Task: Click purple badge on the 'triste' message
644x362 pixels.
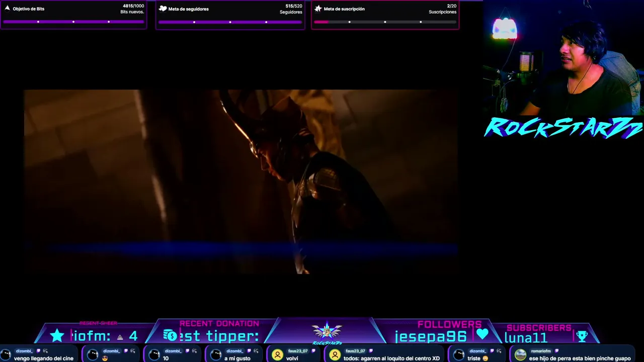Action: (x=492, y=351)
